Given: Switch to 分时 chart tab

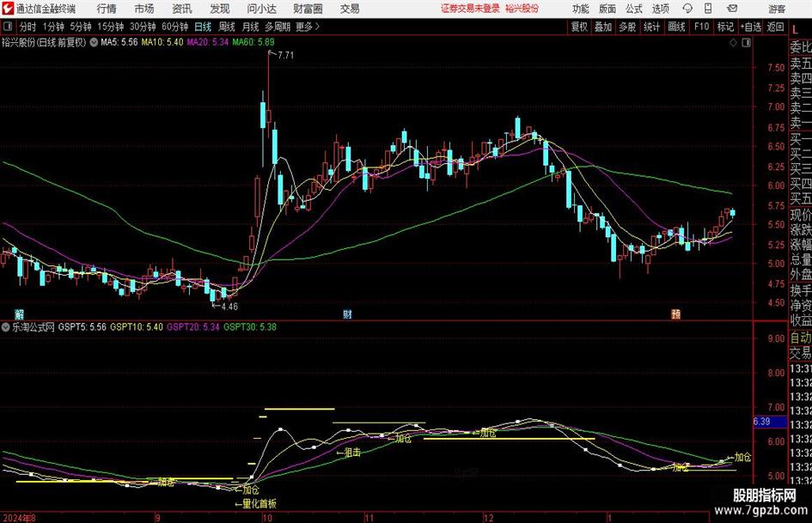Looking at the screenshot, I should point(28,27).
